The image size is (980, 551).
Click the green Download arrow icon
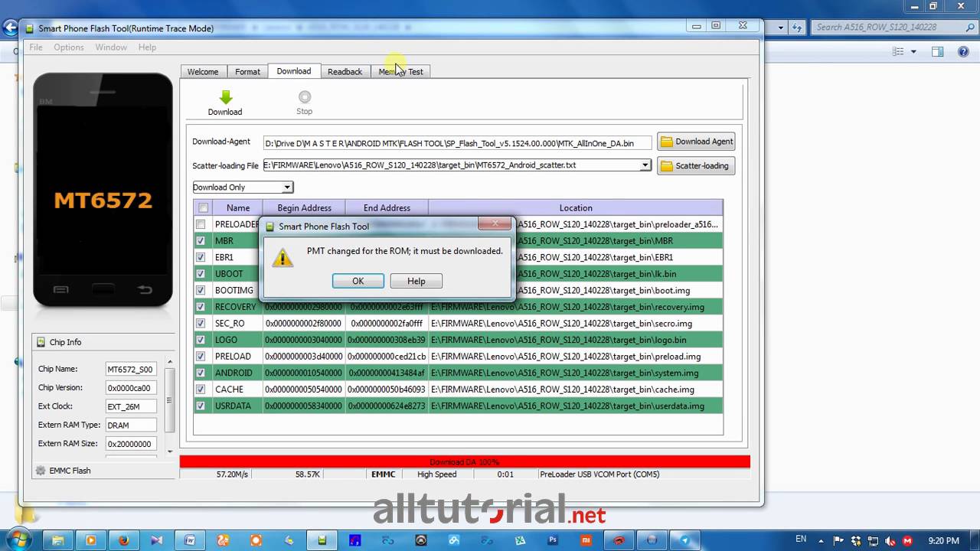click(x=225, y=97)
